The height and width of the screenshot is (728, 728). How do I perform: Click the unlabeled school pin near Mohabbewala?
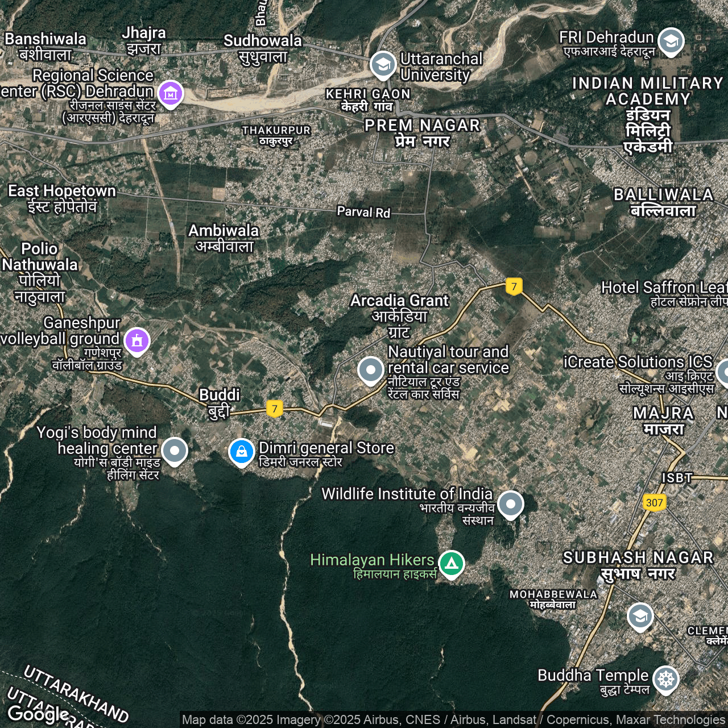[x=640, y=616]
